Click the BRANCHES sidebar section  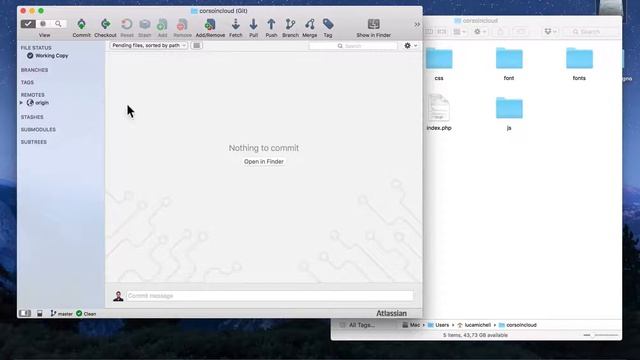coord(34,70)
